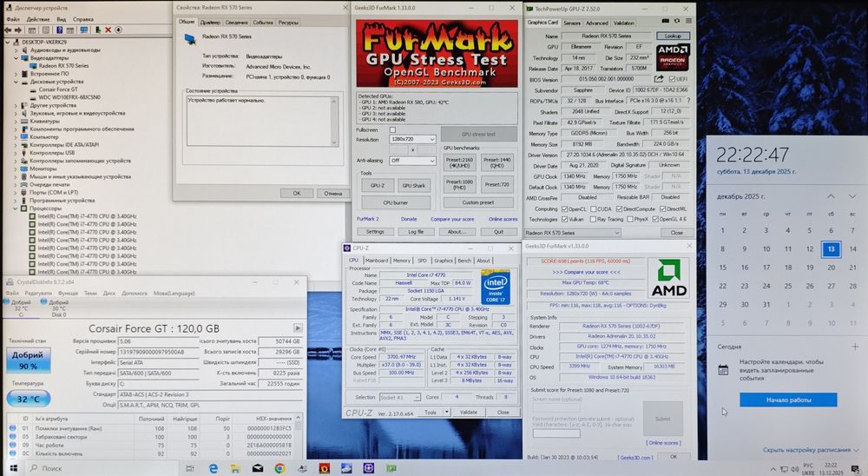Screen dimensions: 868x476
Task: Open File Explorer from taskbar
Action: coord(235,468)
